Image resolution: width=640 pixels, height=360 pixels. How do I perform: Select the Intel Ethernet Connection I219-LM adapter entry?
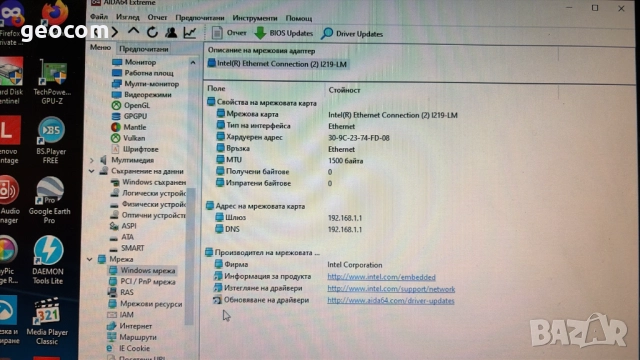278,64
